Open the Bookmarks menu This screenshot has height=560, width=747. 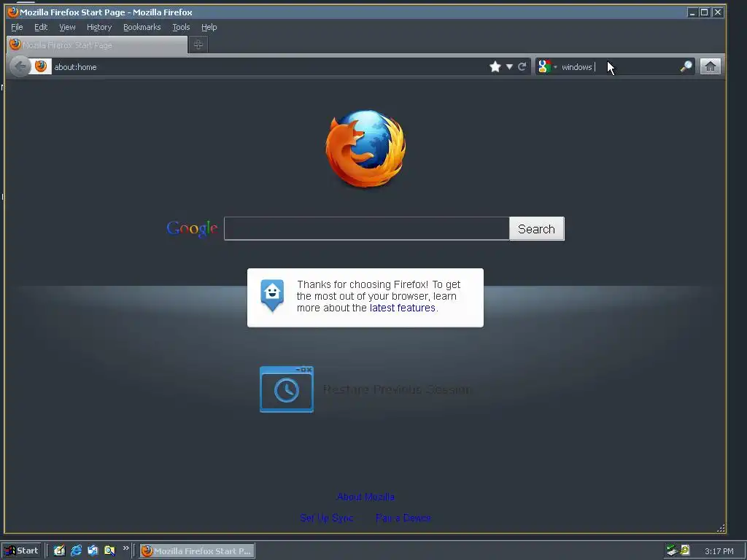142,27
